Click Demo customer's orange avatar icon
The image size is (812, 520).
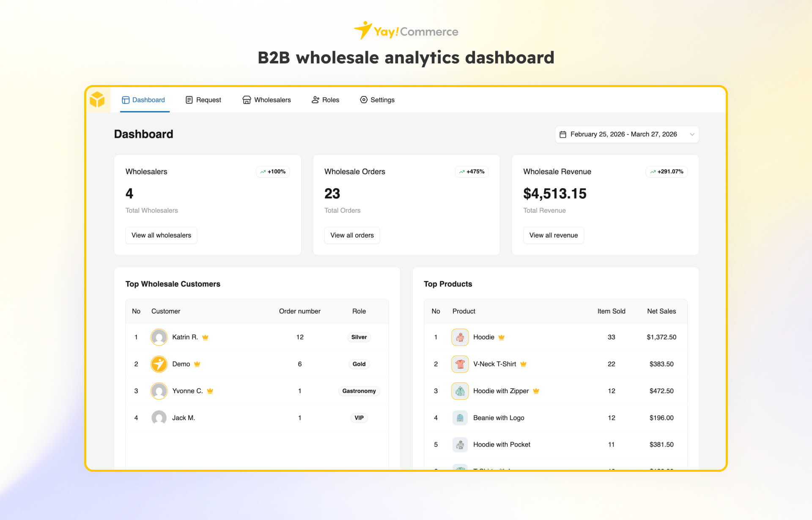(x=159, y=364)
